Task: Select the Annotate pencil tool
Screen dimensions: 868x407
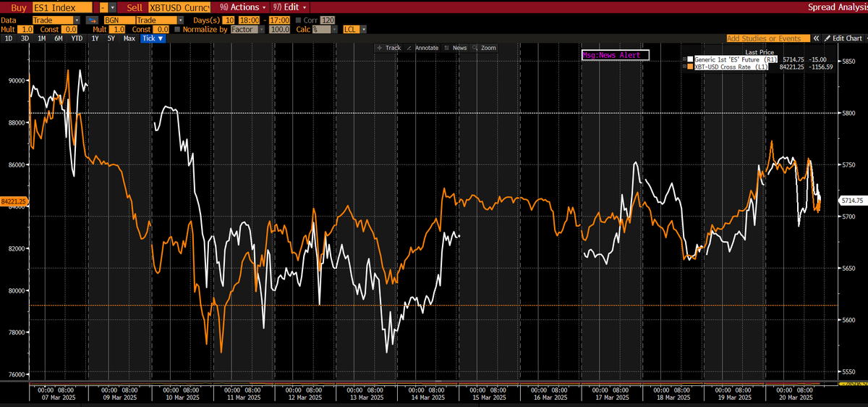Action: pyautogui.click(x=422, y=48)
